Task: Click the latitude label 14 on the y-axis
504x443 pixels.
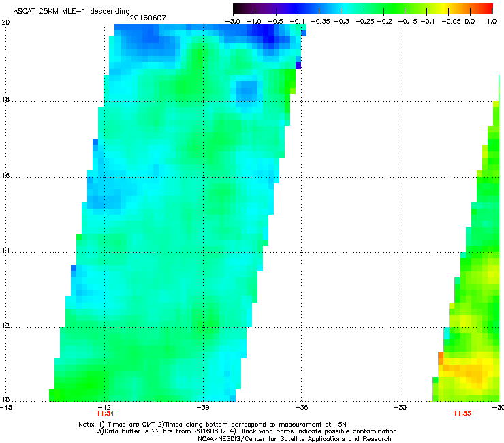Action: [x=5, y=251]
